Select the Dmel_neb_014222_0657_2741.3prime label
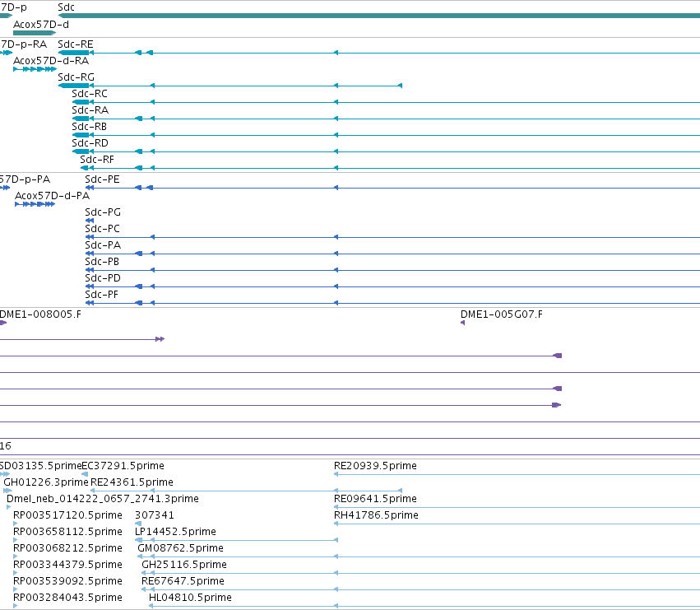700x610 pixels. (x=103, y=499)
